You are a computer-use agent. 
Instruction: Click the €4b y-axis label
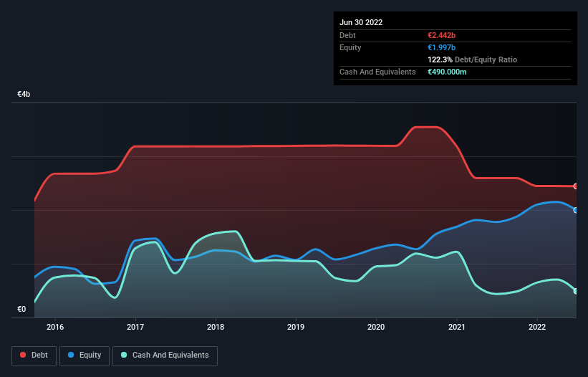coord(24,94)
